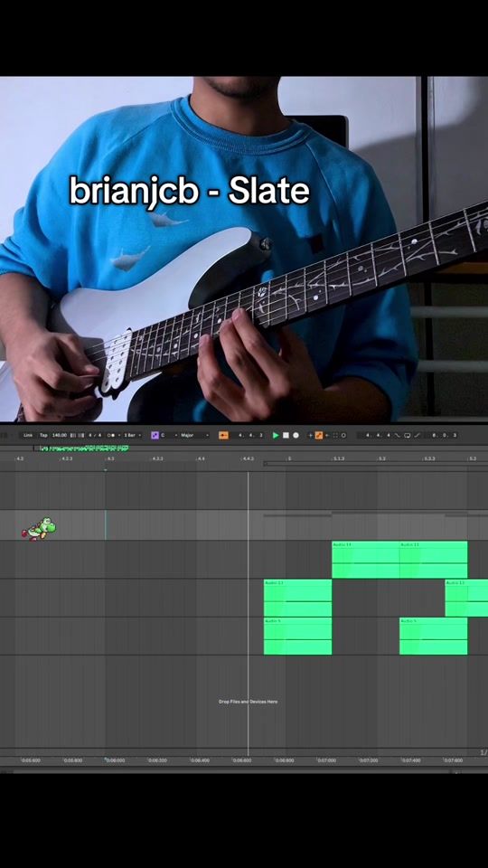The image size is (488, 868).
Task: Open the Major scale dropdown
Action: tap(194, 435)
